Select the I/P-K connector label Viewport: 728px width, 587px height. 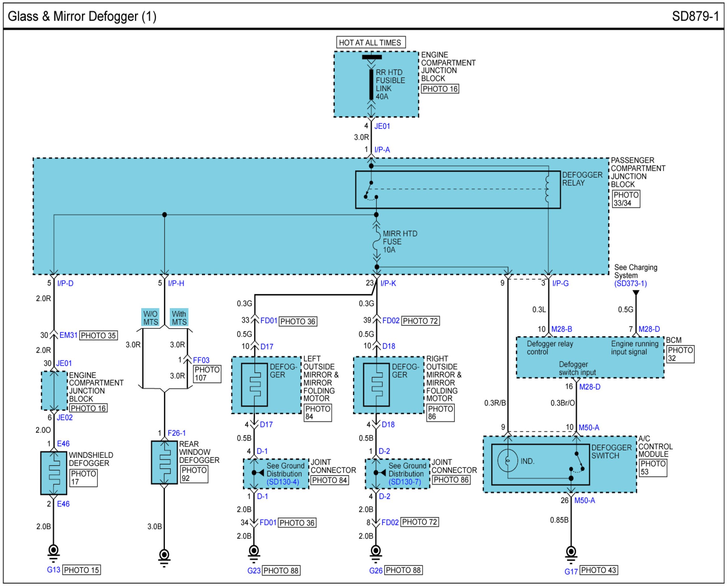(388, 283)
